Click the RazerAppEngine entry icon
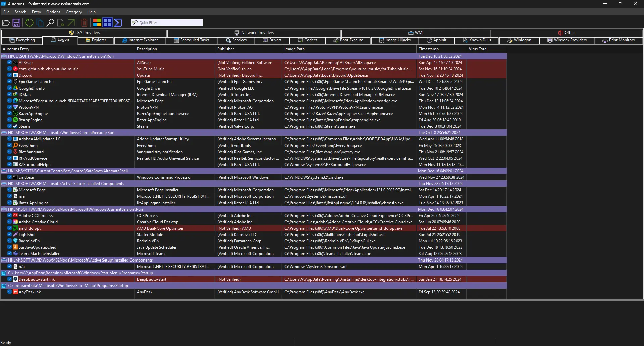644x346 pixels. point(15,114)
